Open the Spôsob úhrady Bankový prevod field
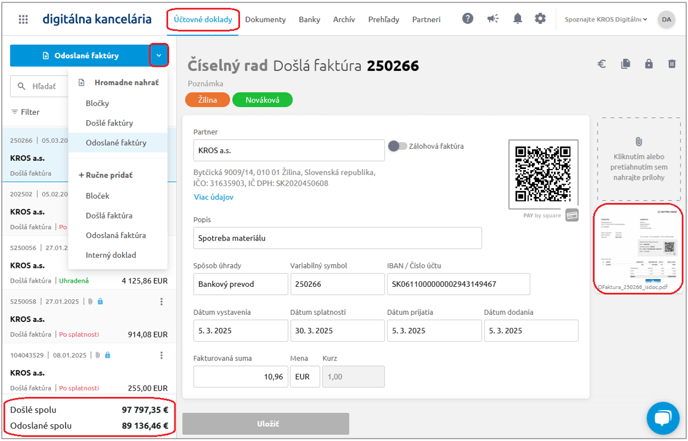688x441 pixels. 240,284
